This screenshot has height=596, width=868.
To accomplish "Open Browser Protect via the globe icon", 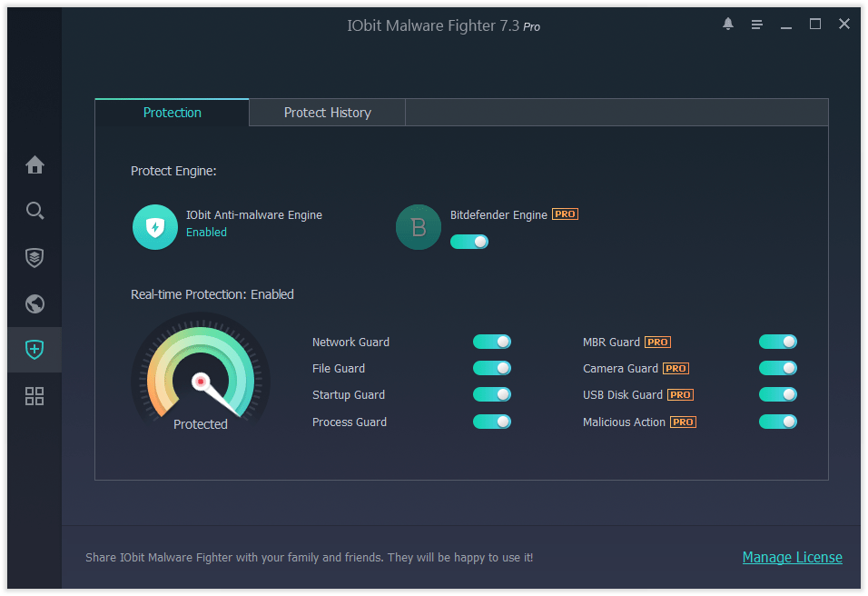I will click(x=35, y=303).
